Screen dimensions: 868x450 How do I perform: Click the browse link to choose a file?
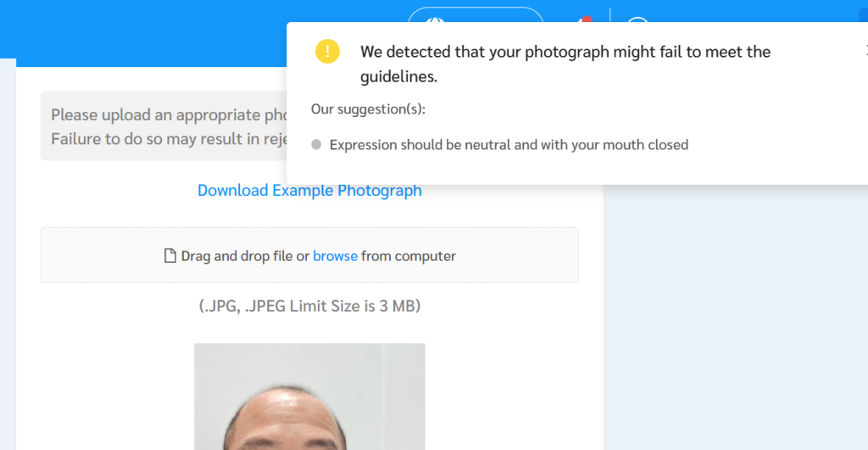point(335,256)
